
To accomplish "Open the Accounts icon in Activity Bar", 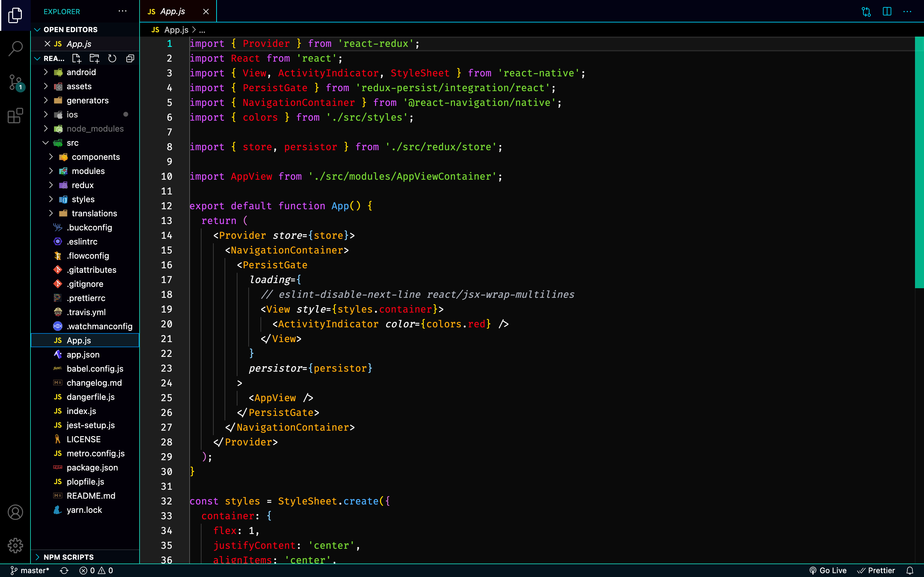I will [15, 512].
